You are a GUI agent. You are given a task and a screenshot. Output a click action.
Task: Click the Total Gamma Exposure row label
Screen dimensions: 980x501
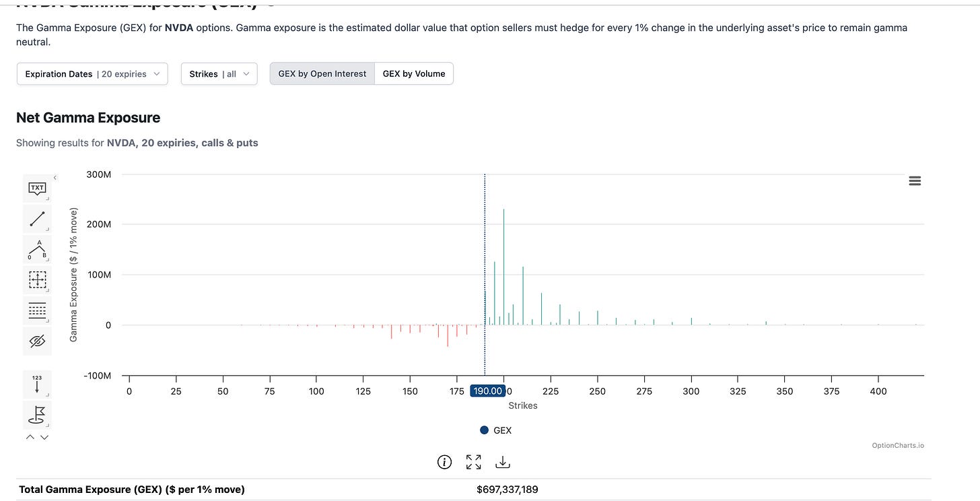coord(132,490)
